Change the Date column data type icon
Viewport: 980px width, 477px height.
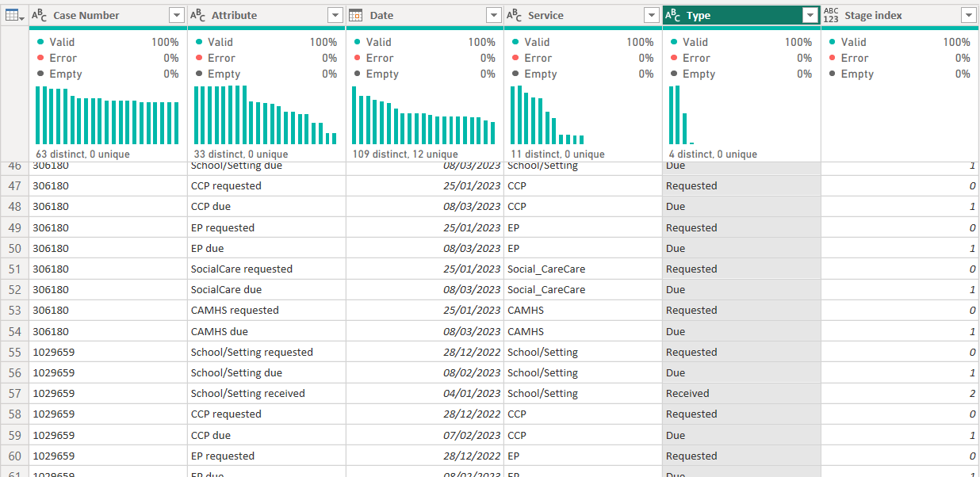(356, 15)
